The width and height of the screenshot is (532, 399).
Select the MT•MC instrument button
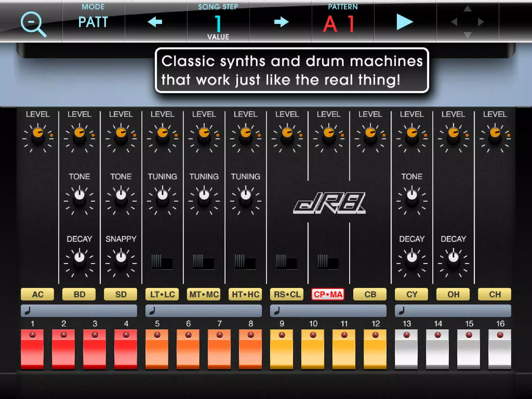click(204, 294)
